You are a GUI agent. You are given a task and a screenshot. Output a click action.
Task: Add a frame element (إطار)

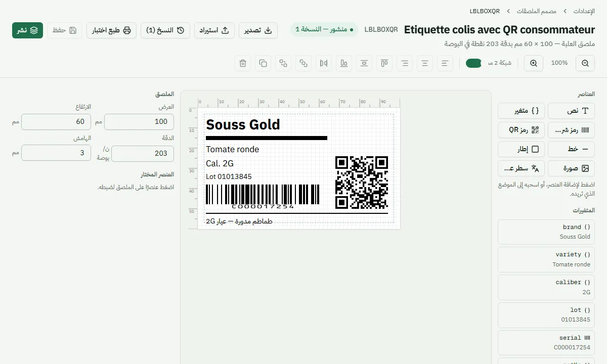(521, 149)
